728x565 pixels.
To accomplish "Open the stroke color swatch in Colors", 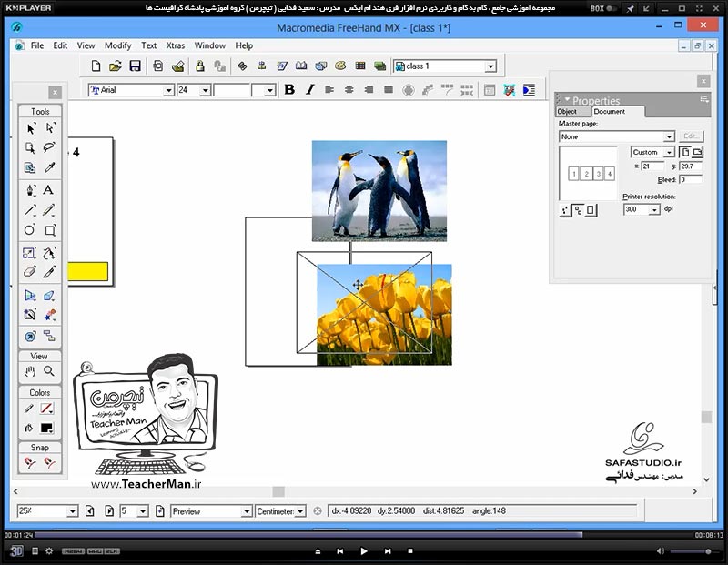I will pyautogui.click(x=46, y=409).
